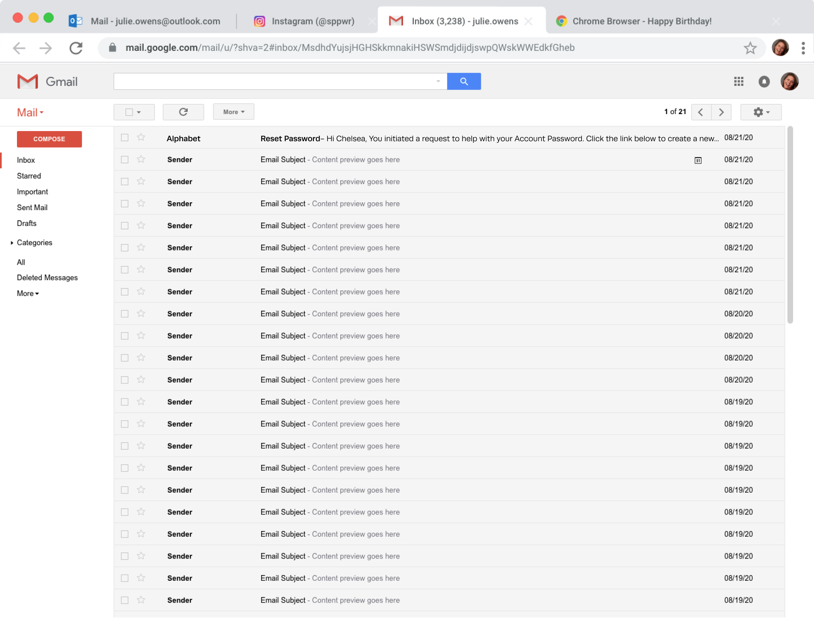Viewport: 814px width, 644px height.
Task: Click the refresh mail button
Action: point(183,112)
